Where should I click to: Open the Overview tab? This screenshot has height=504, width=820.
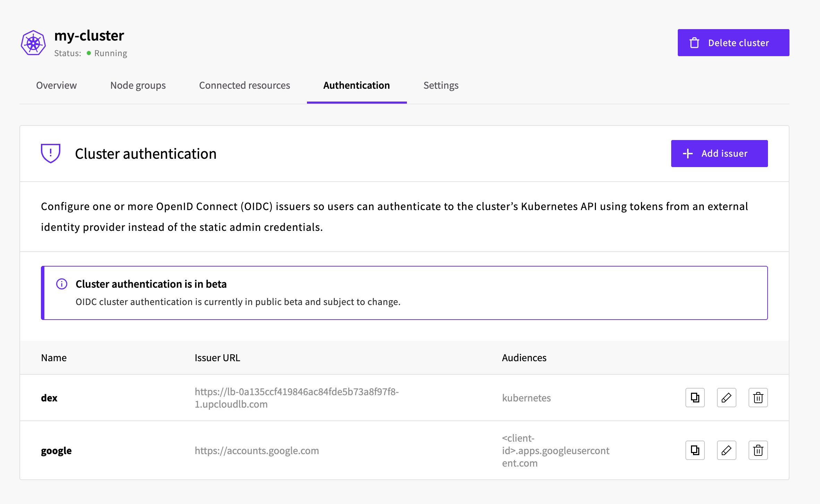point(56,85)
